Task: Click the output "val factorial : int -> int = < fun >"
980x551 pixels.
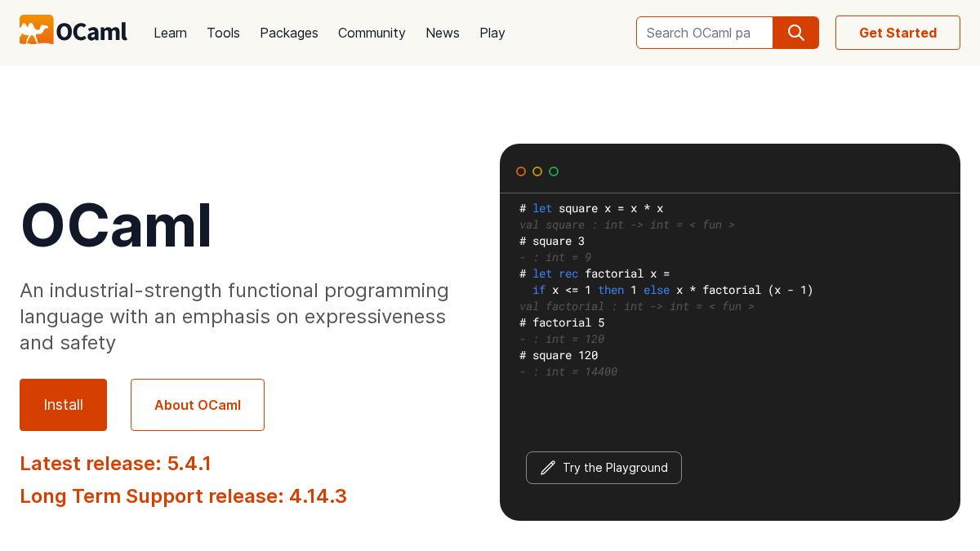Action: (x=637, y=306)
